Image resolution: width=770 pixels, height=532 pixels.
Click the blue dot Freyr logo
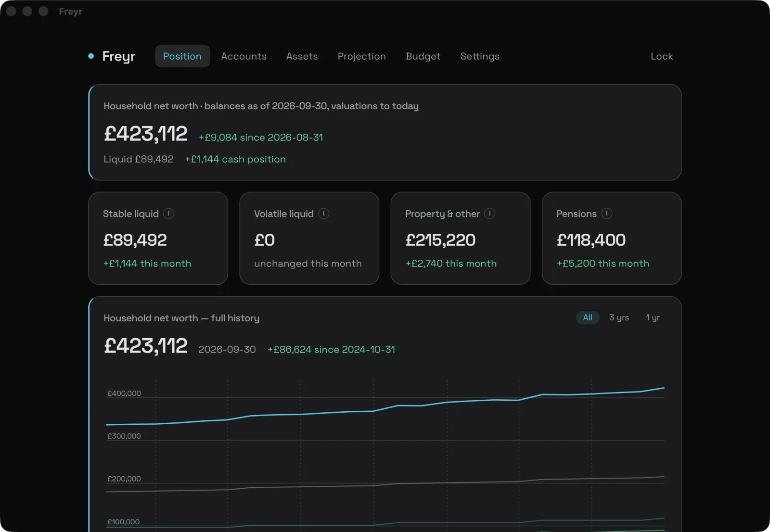(91, 56)
